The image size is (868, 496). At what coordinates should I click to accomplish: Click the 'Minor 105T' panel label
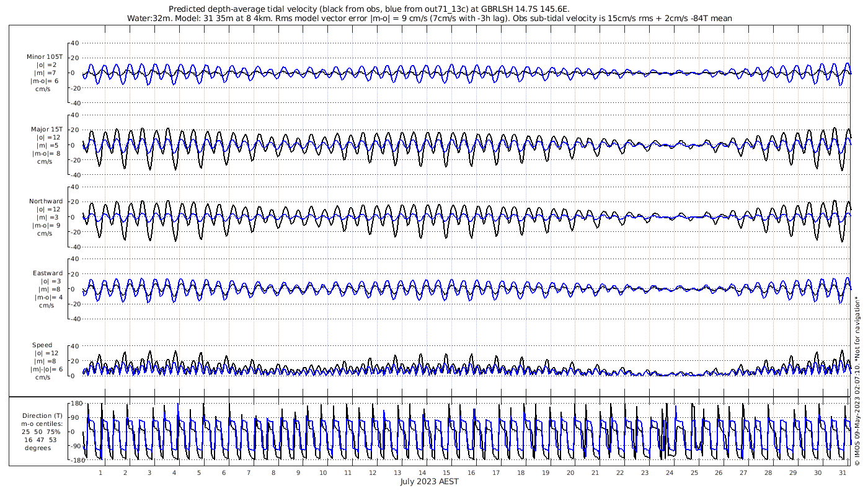coord(45,56)
